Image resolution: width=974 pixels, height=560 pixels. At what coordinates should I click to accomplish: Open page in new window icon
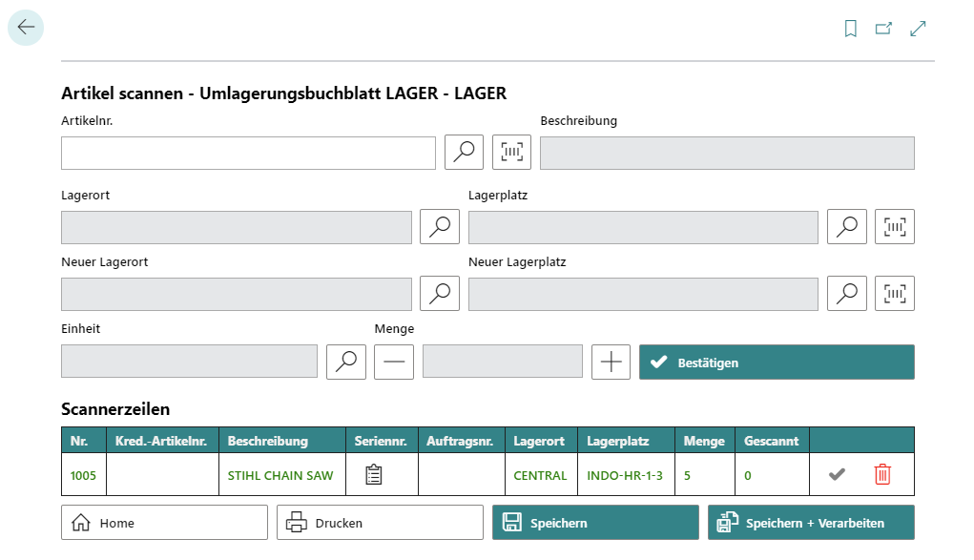pos(883,29)
